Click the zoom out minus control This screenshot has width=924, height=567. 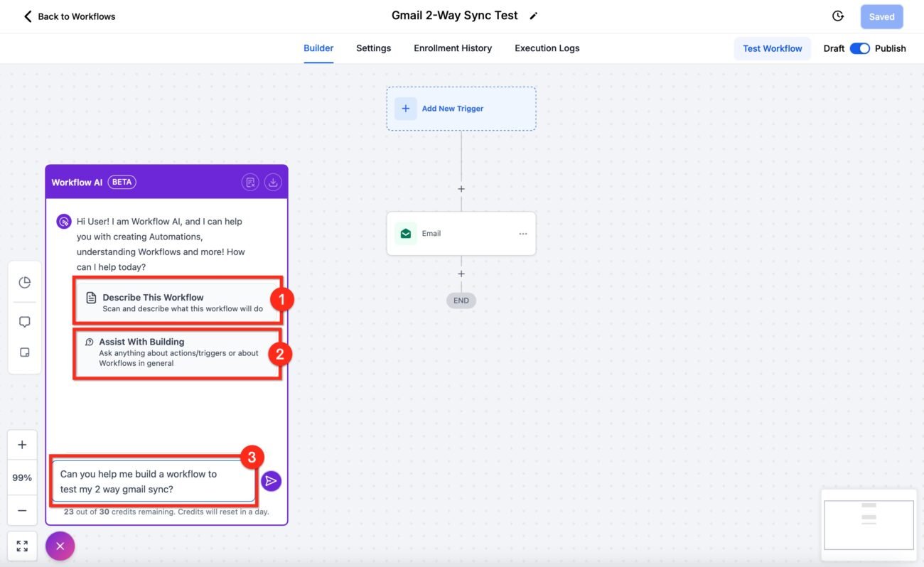pos(22,509)
